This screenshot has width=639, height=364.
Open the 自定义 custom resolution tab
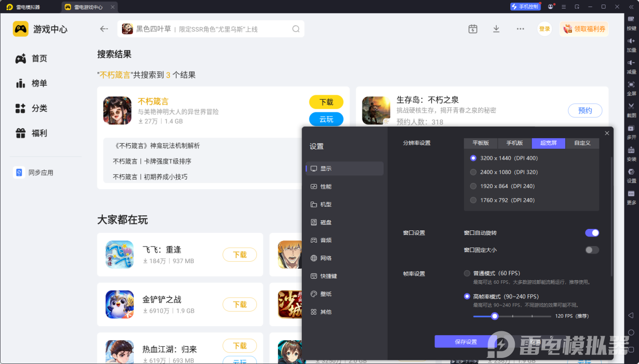click(x=582, y=143)
